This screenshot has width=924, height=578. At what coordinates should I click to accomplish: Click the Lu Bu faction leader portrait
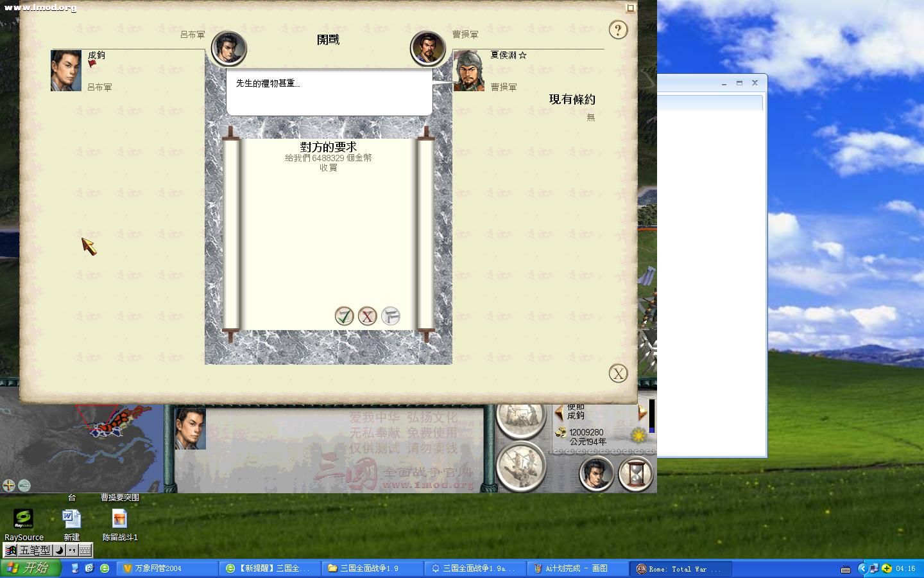coord(229,48)
